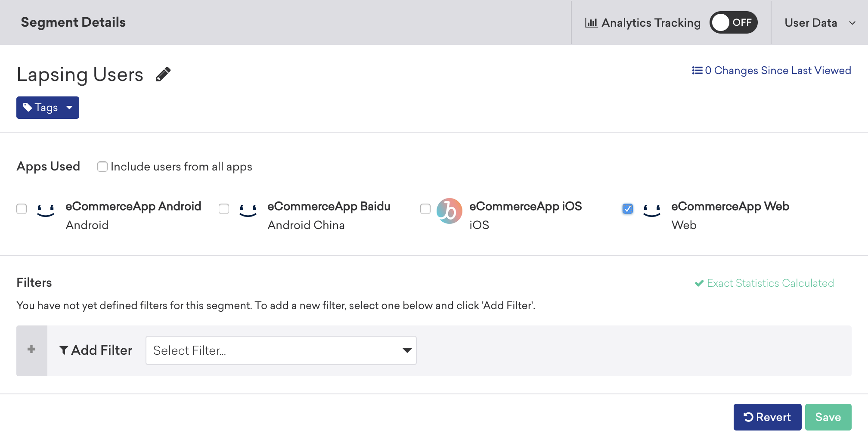Click the eCommerceApp Web label
Screen dimensions: 868x446
tap(730, 206)
